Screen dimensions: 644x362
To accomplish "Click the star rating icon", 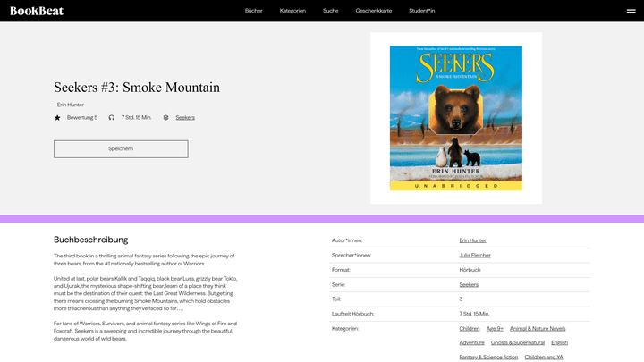I will click(x=57, y=117).
